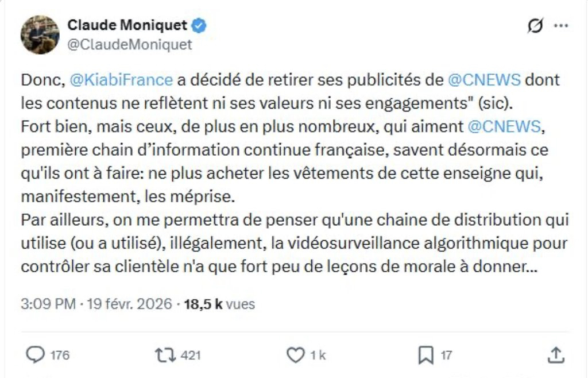Image resolution: width=588 pixels, height=378 pixels.
Task: Click the 176 replies count
Action: 60,356
